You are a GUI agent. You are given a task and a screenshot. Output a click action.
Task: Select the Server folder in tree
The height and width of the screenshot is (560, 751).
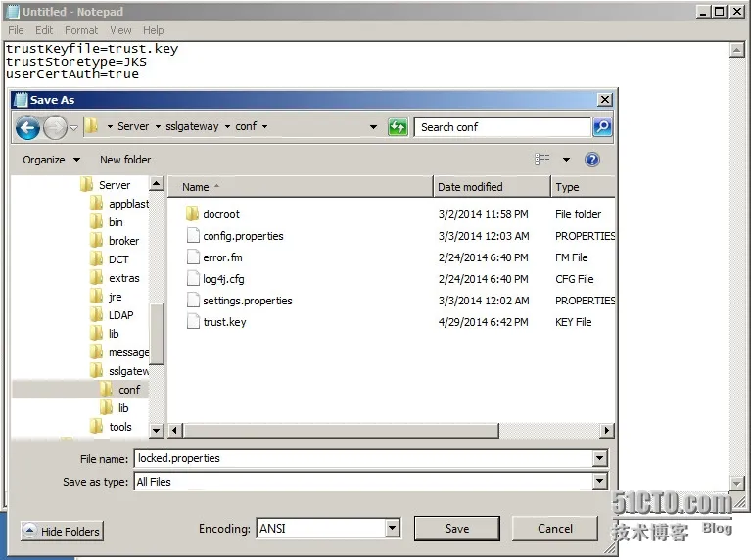coord(106,185)
